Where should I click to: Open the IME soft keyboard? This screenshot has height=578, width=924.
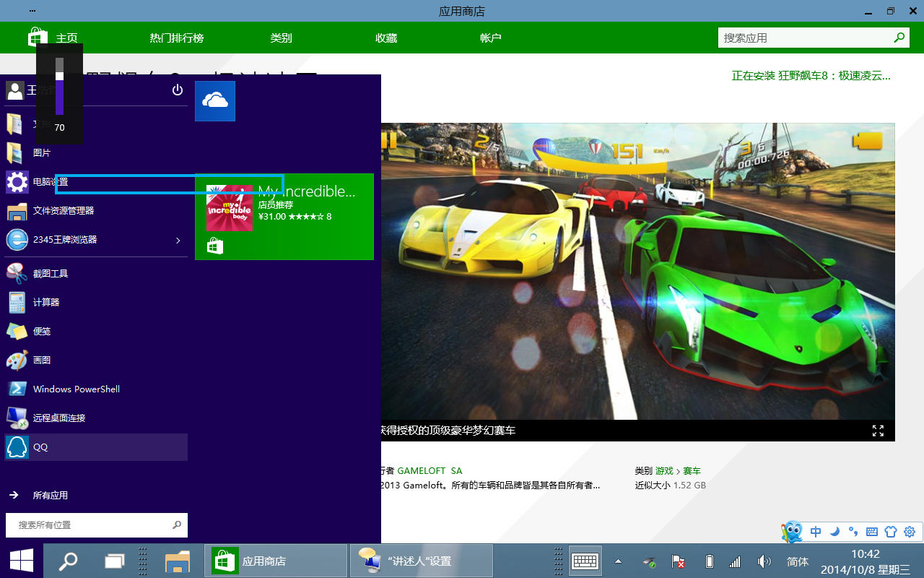(x=872, y=532)
